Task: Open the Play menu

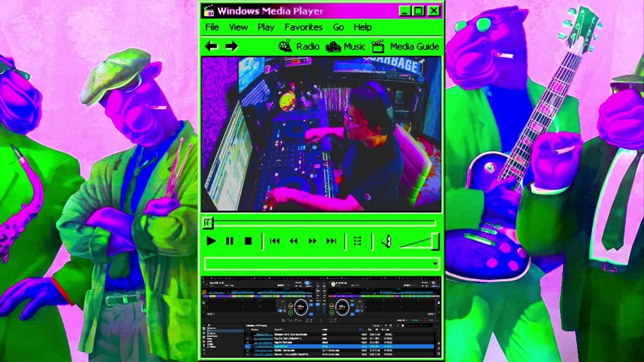Action: coord(266,27)
